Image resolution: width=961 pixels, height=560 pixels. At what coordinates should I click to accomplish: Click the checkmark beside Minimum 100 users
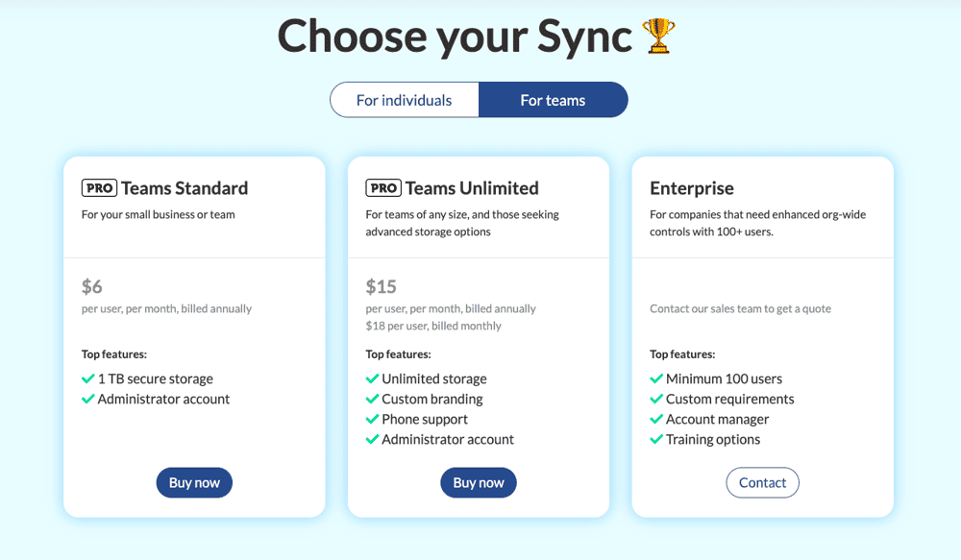pos(656,378)
